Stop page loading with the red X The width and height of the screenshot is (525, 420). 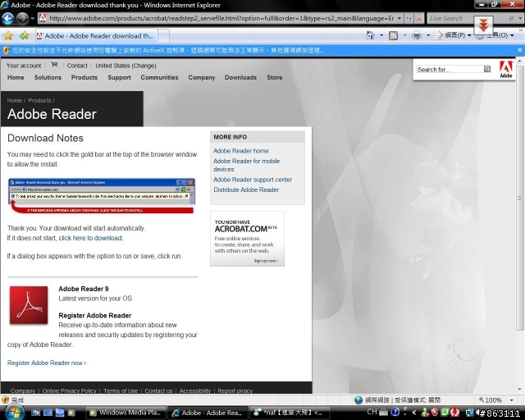[x=419, y=18]
